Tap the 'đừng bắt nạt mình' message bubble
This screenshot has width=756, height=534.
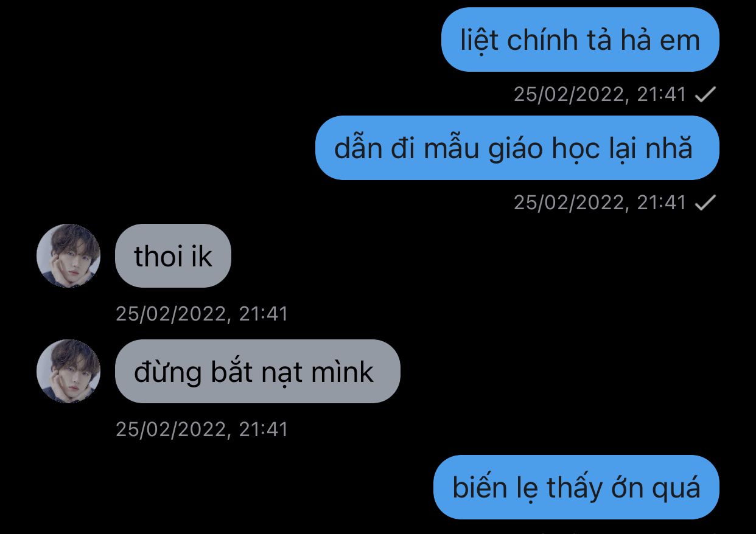(257, 371)
